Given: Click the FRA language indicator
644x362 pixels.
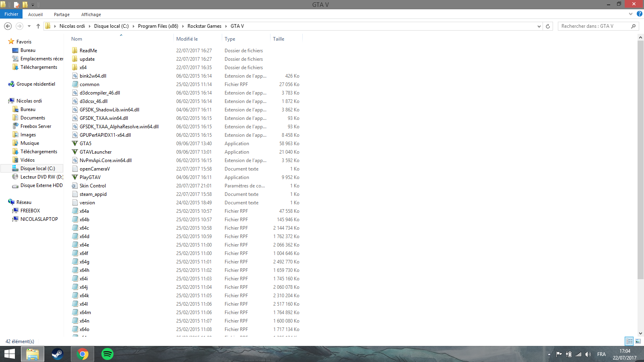Looking at the screenshot, I should pos(601,354).
